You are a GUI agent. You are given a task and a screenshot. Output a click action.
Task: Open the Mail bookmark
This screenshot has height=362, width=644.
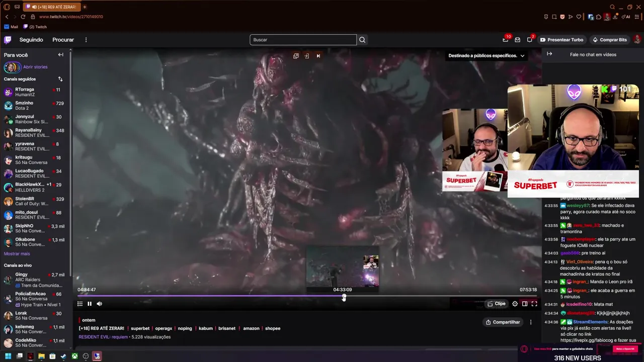coord(11,27)
